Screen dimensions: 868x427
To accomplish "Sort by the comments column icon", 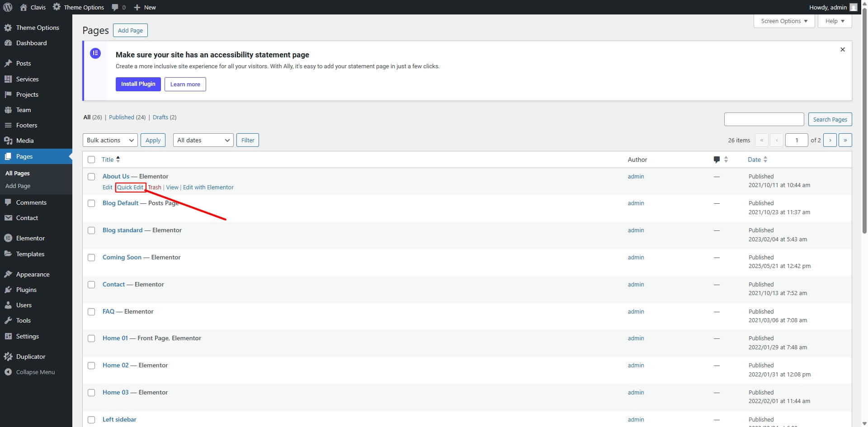I will [x=717, y=160].
